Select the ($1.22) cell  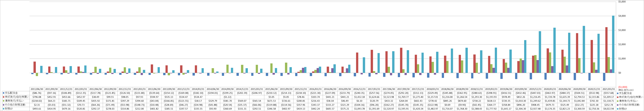(228, 97)
